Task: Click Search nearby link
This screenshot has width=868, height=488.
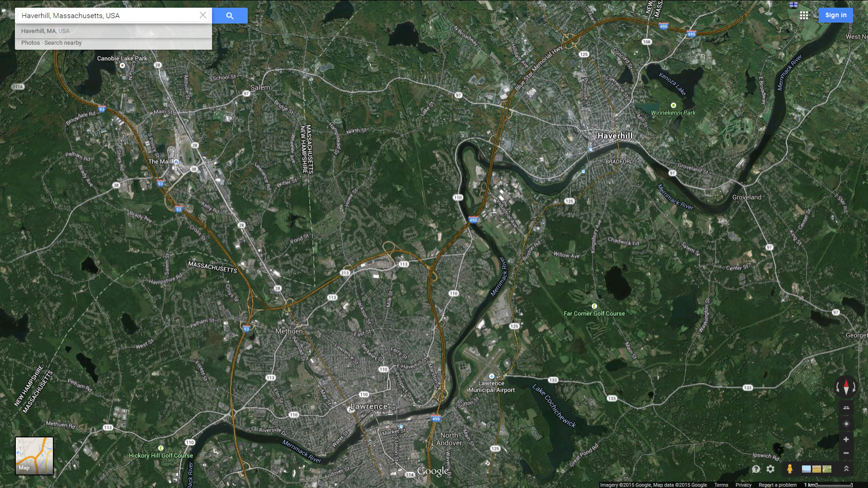Action: pos(63,43)
